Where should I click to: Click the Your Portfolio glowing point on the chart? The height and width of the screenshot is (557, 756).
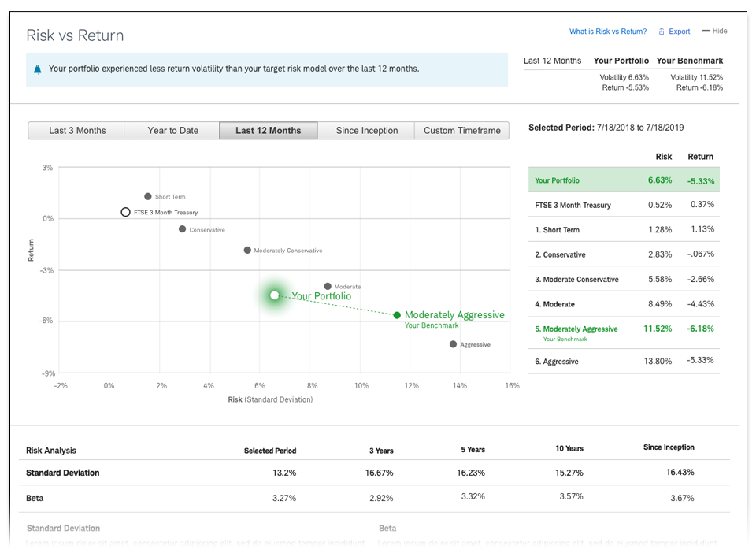click(x=274, y=295)
